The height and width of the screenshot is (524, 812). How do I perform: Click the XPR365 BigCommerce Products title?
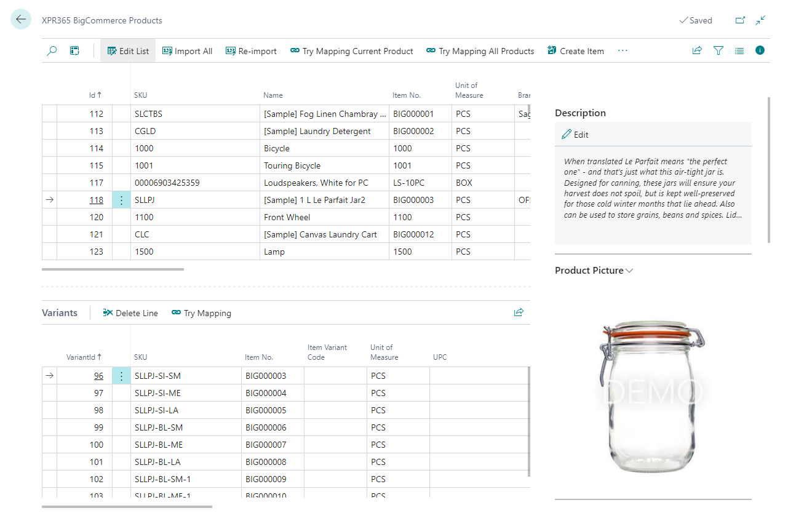[x=102, y=20]
